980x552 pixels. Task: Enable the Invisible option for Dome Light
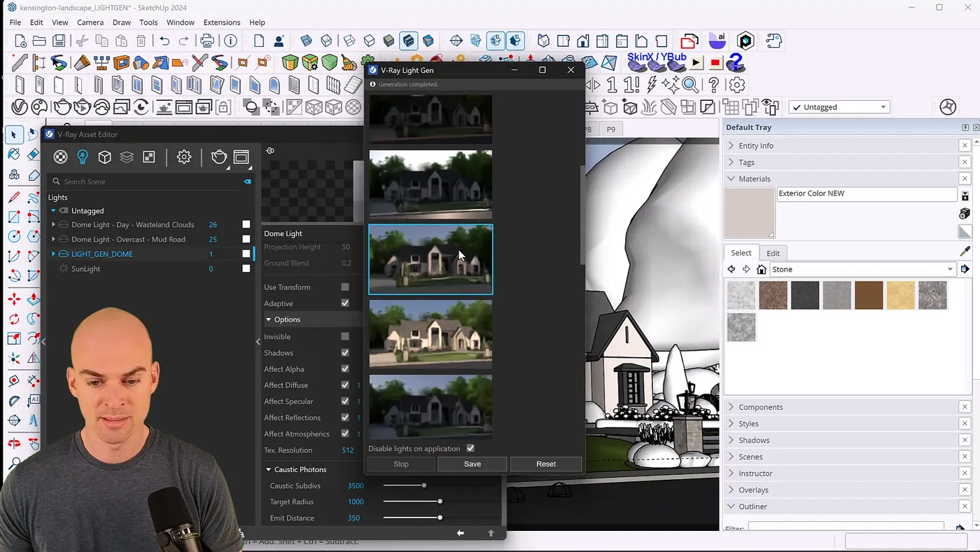[x=344, y=336]
